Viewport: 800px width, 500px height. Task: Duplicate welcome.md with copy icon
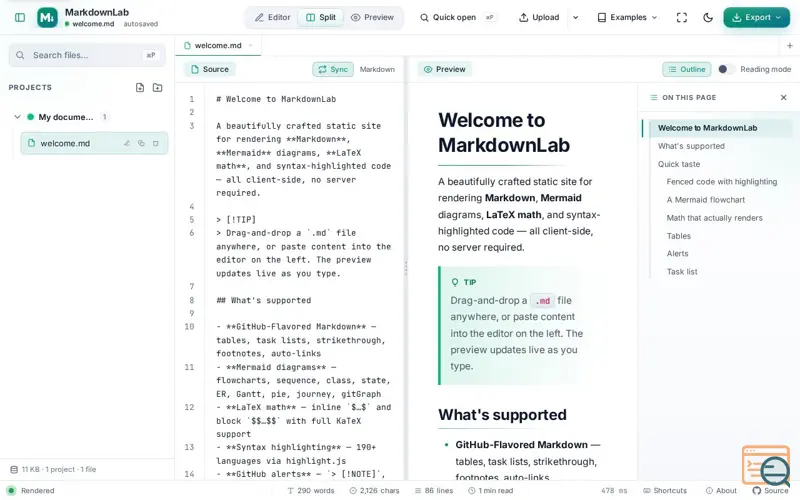[141, 143]
